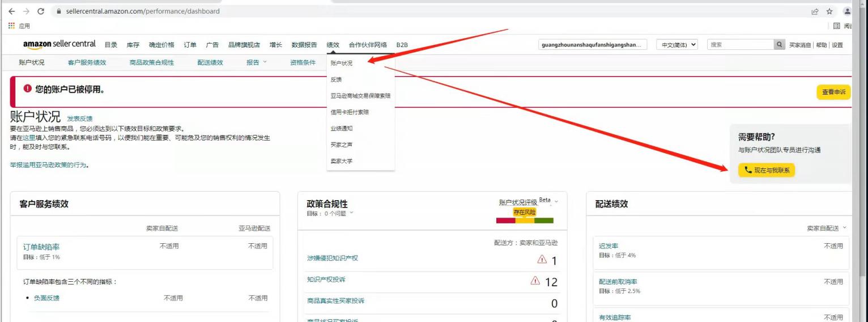The height and width of the screenshot is (322, 868).
Task: Open the 买家消息 link
Action: pos(801,45)
